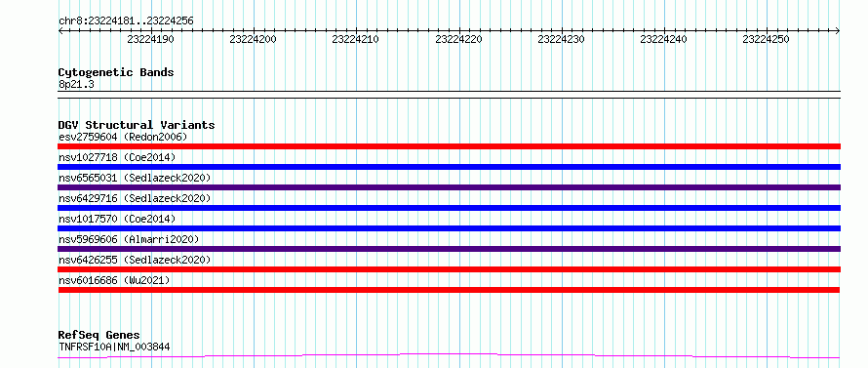
Task: Click the nsv5969606 (Almarri2020) label
Action: 129,239
